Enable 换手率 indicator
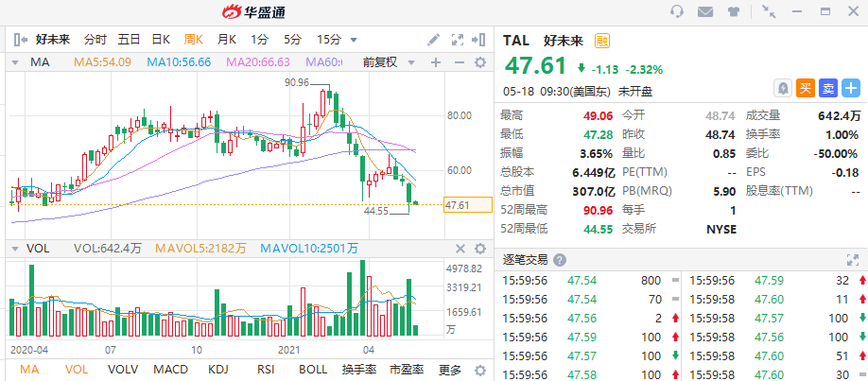Screen dimensions: 868x381 tap(358, 370)
